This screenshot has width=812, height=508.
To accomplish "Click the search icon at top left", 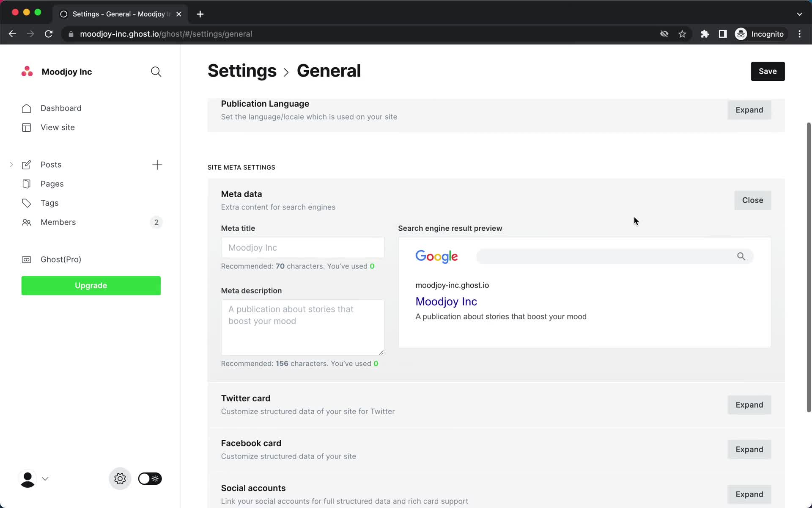I will pyautogui.click(x=156, y=71).
